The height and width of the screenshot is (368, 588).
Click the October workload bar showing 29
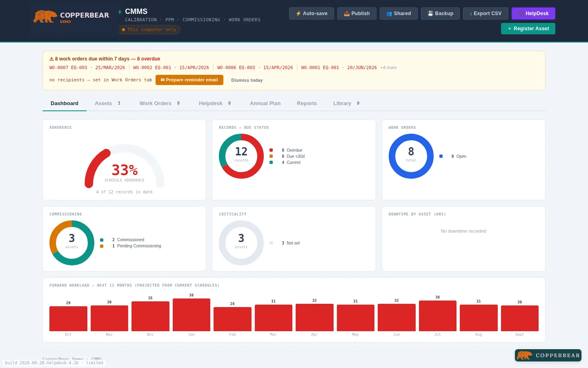pyautogui.click(x=68, y=319)
